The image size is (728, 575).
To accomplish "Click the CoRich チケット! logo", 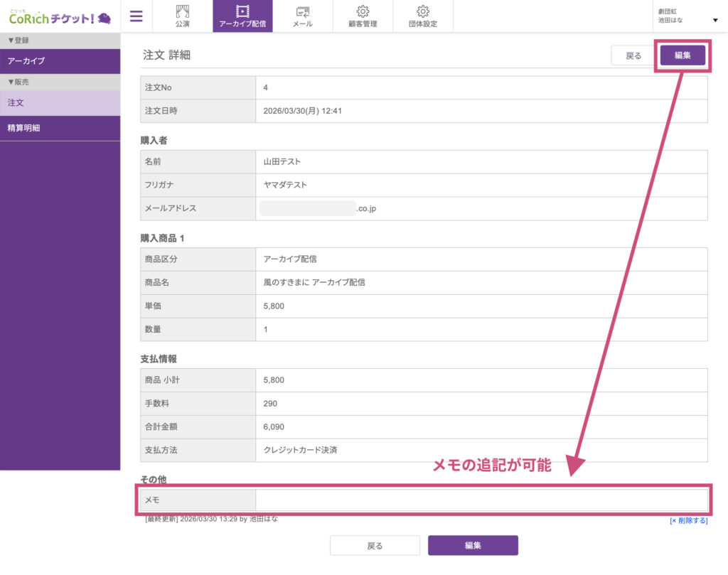I will pyautogui.click(x=60, y=17).
